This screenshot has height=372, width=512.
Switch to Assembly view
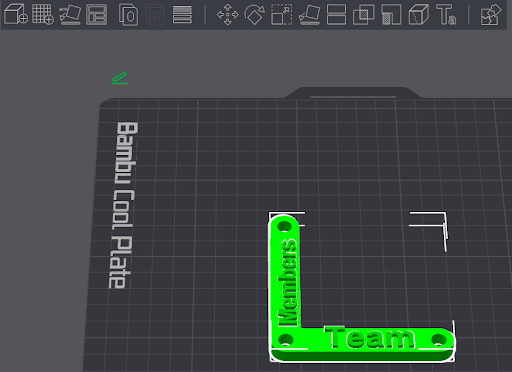[x=491, y=14]
